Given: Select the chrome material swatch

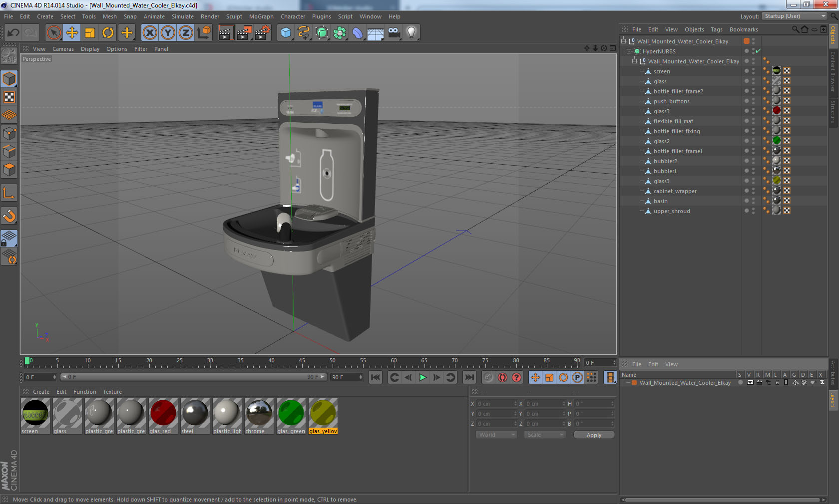Looking at the screenshot, I should pyautogui.click(x=259, y=416).
